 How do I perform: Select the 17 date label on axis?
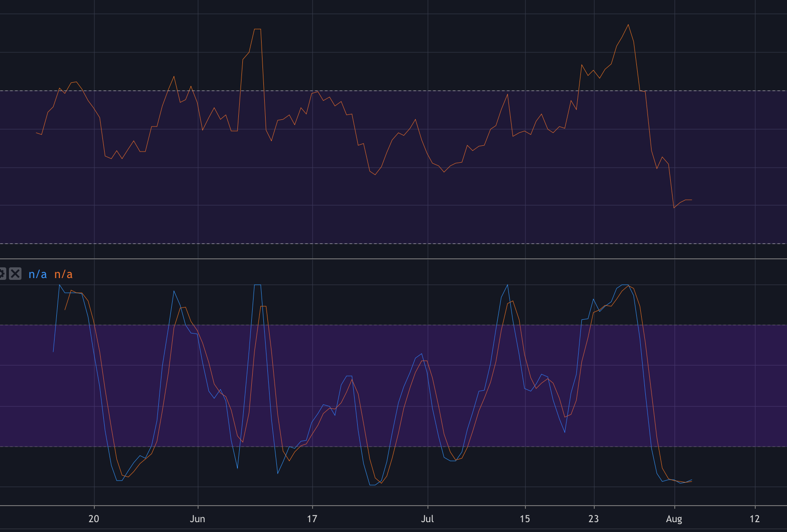point(312,519)
